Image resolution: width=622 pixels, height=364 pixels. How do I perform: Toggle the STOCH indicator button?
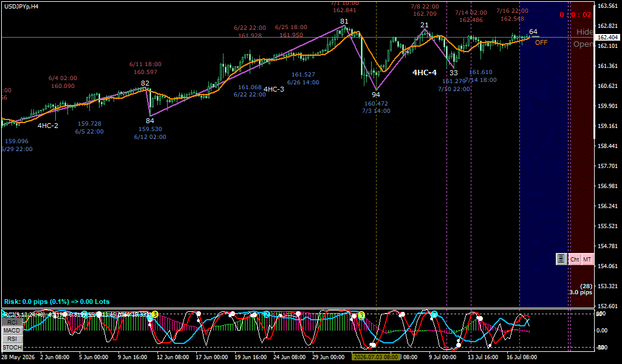click(12, 348)
